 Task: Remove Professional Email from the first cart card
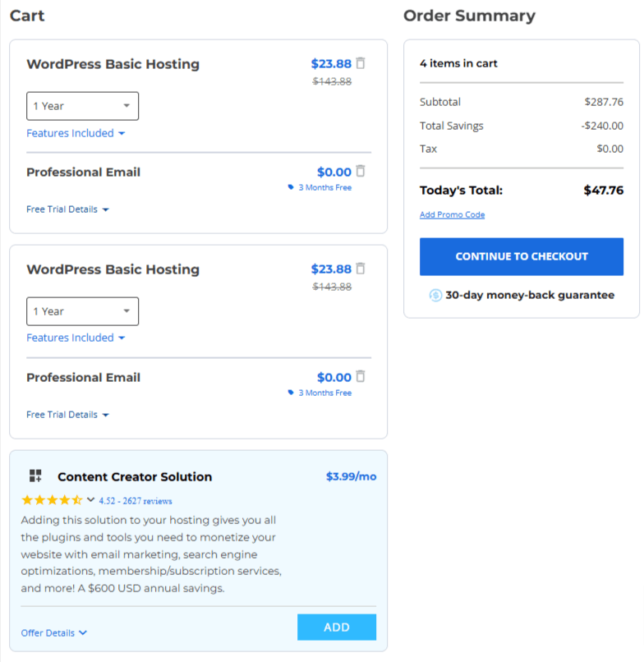(x=361, y=172)
